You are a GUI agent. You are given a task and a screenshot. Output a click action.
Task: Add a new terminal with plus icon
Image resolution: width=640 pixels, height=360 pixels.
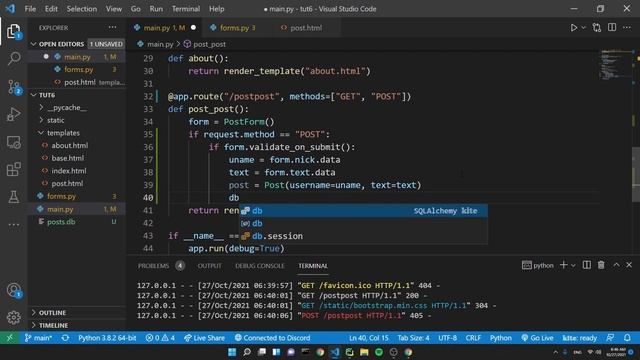(x=563, y=265)
